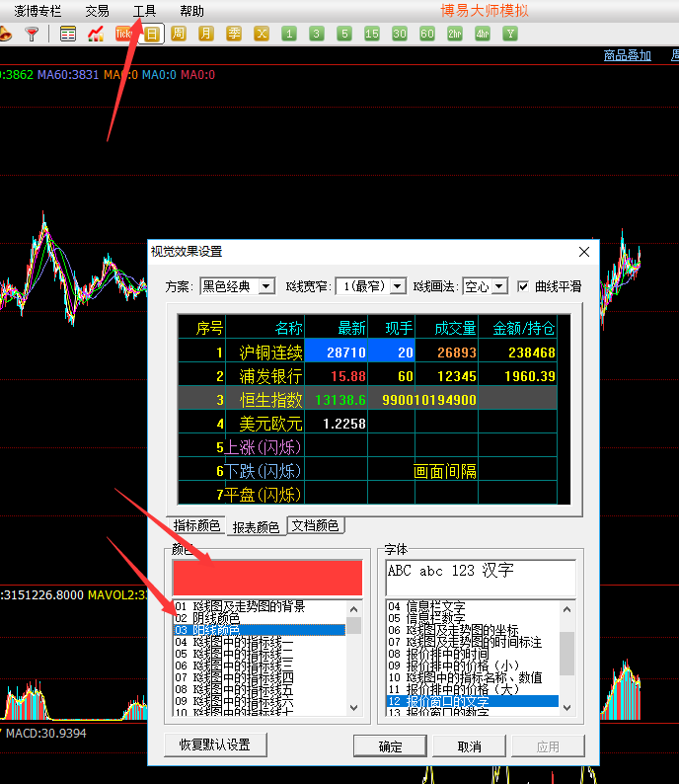Image resolution: width=679 pixels, height=784 pixels.
Task: Open the quote table list icon
Action: (67, 34)
